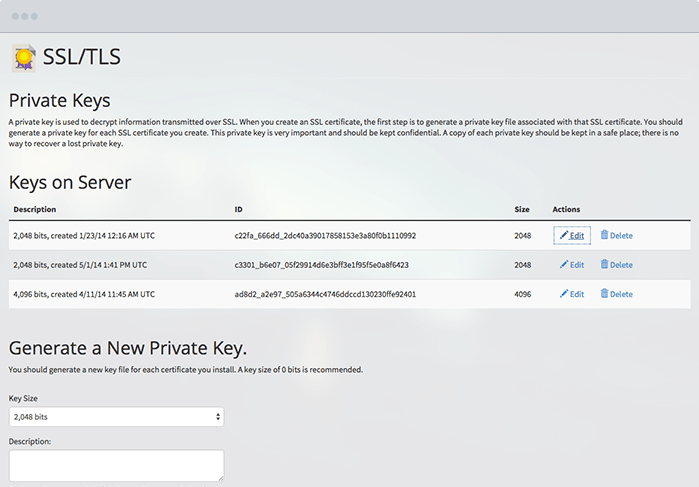Click the Actions column header
Viewport: 699px width, 487px height.
(x=566, y=209)
